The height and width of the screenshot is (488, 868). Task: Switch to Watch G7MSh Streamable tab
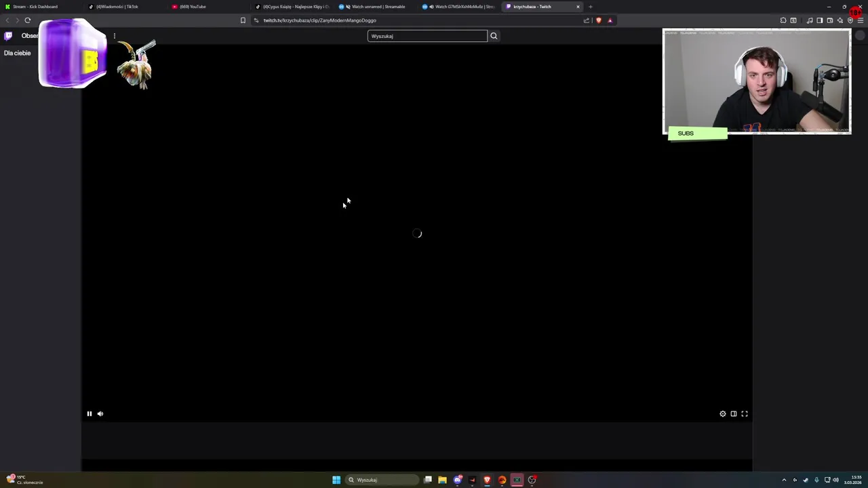458,7
